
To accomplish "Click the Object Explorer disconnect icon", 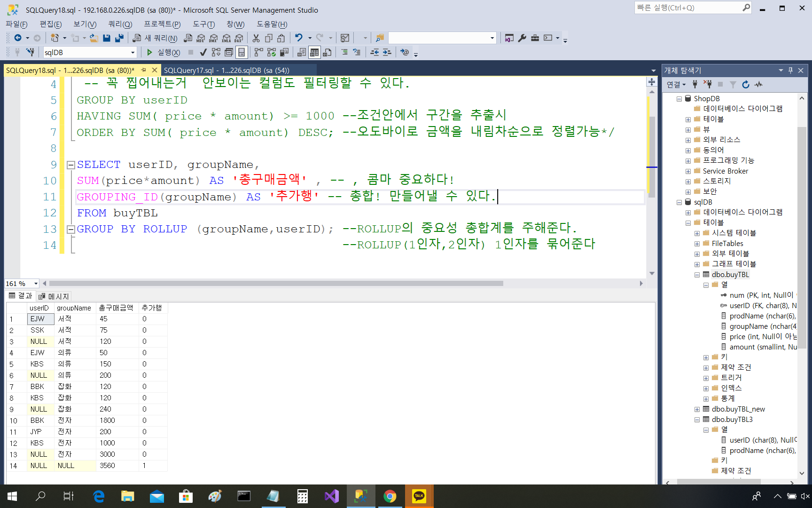I will [x=707, y=85].
